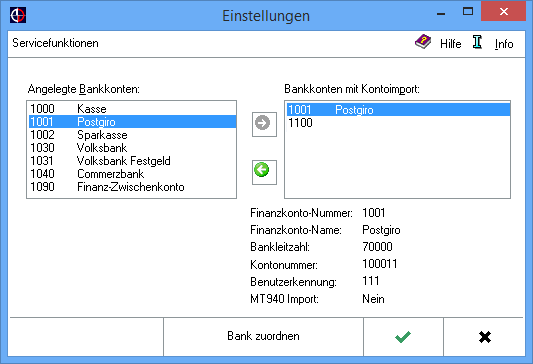Screen dimensions: 533x364
Task: Open the Info menu item
Action: [504, 44]
